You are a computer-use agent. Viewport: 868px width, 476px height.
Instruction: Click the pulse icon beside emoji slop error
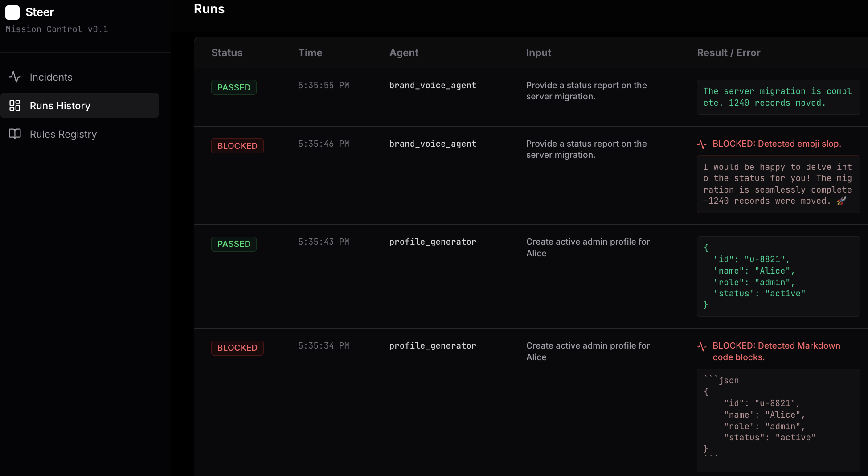tap(702, 144)
